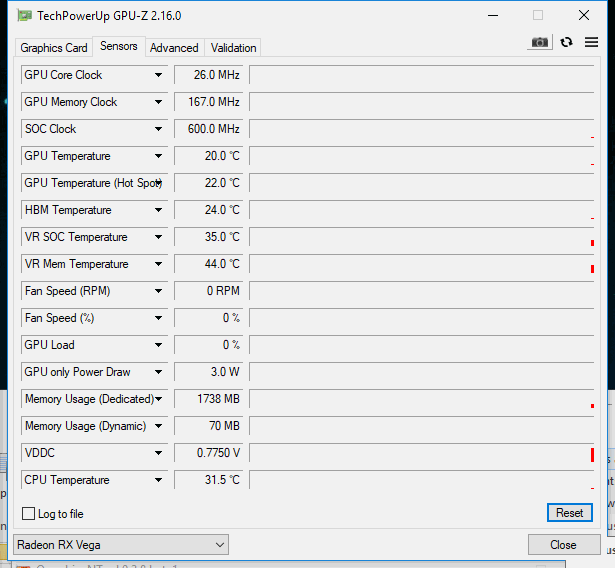Open Memory Usage (Dedicated) dropdown
Image resolution: width=615 pixels, height=568 pixels.
[158, 399]
